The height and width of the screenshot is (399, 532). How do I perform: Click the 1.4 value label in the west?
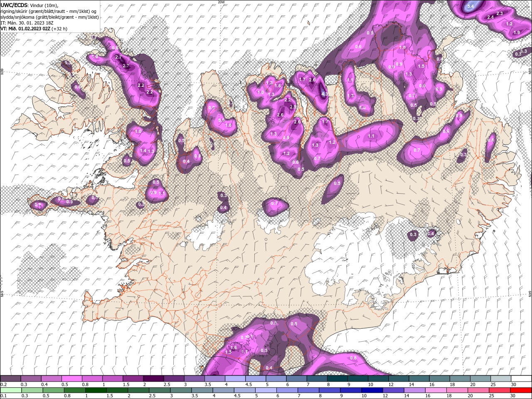tap(143, 150)
